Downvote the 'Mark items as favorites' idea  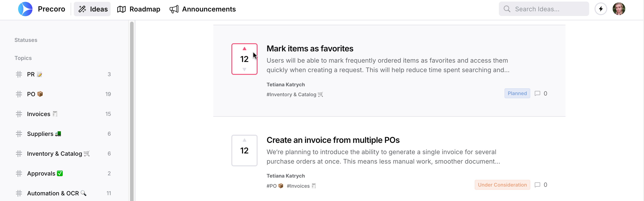coord(244,69)
